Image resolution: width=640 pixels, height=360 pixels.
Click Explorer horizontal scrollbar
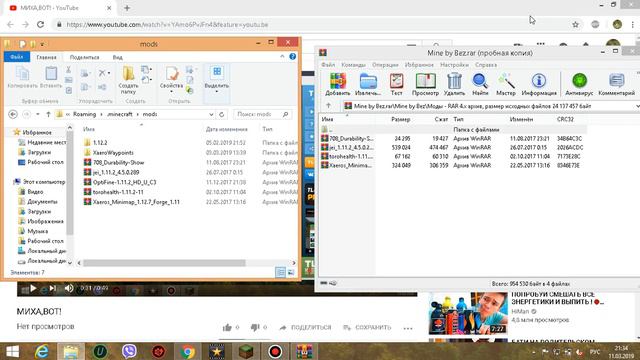click(x=164, y=263)
